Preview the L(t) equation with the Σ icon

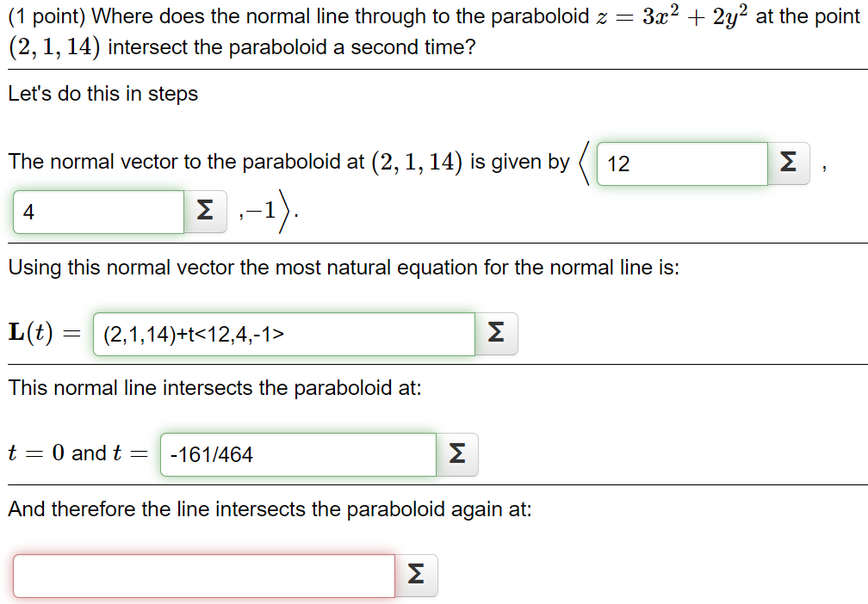click(x=497, y=334)
